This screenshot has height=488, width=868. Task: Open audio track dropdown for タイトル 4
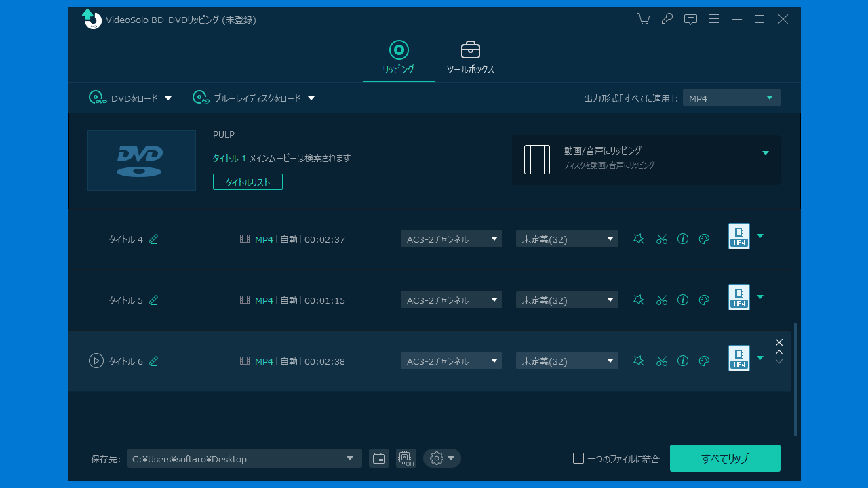(452, 239)
